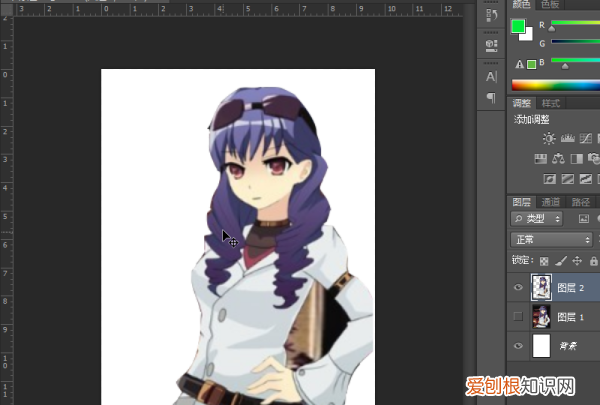
Task: Add a Color Balance adjustment
Action: (559, 159)
